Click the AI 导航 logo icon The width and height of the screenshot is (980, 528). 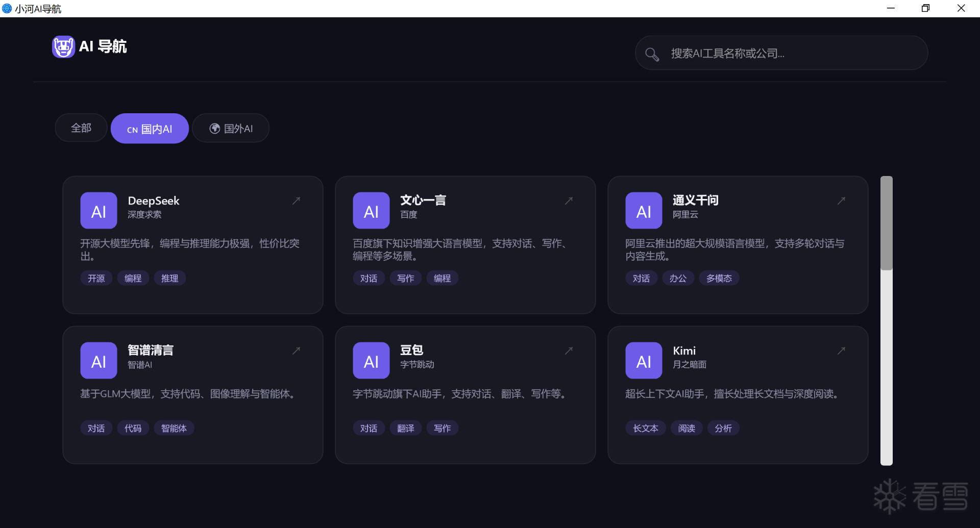point(63,47)
